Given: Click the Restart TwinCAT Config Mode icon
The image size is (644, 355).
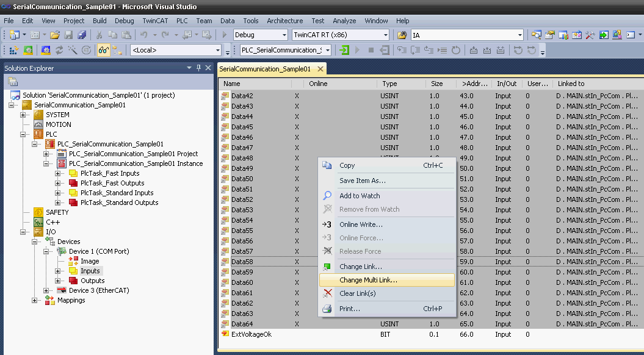Looking at the screenshot, I should [46, 50].
